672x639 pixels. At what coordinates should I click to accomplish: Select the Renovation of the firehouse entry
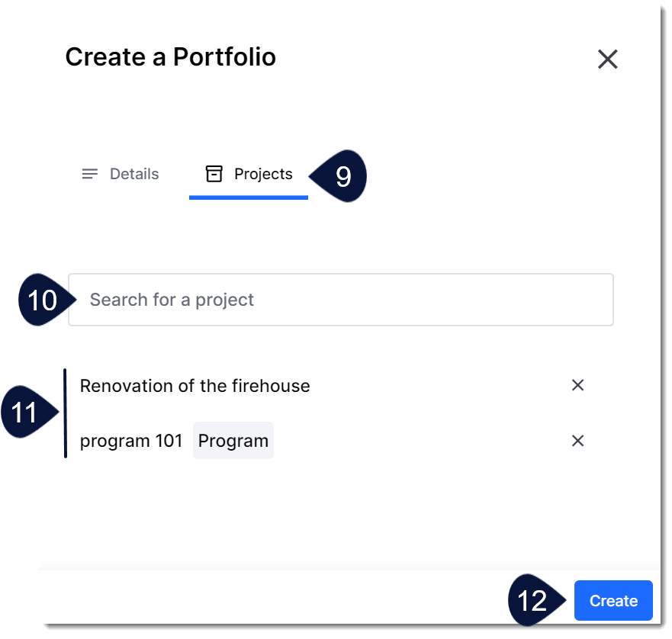pyautogui.click(x=195, y=386)
